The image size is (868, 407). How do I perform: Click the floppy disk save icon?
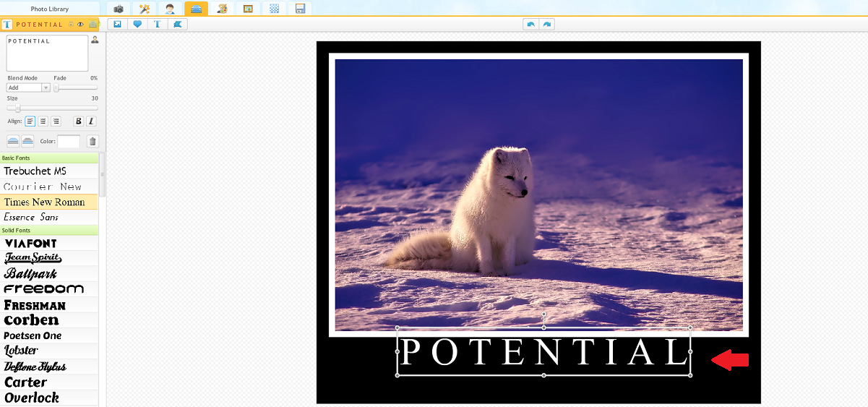pos(300,9)
